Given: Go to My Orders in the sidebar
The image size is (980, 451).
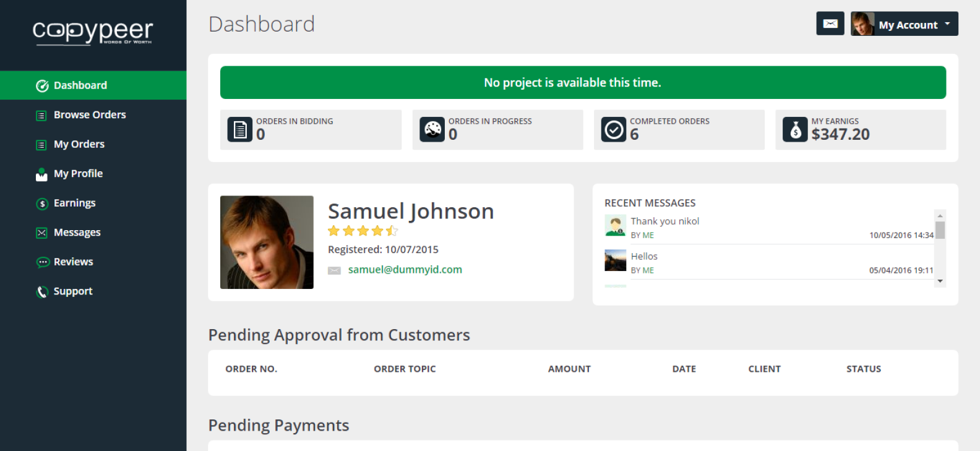Looking at the screenshot, I should point(79,144).
